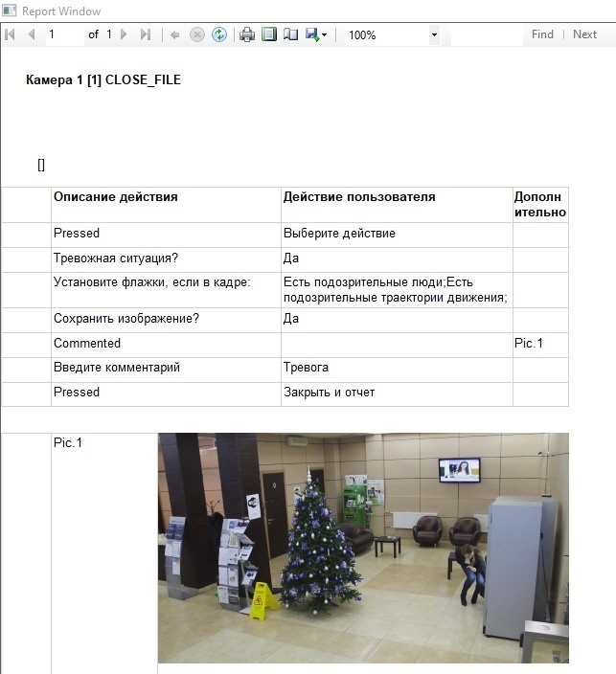Print the report
Screen dimensions: 616x674
247,34
